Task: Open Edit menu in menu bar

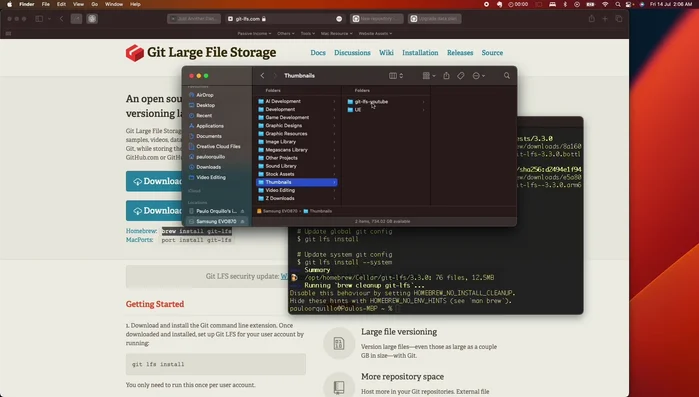Action: [x=62, y=4]
